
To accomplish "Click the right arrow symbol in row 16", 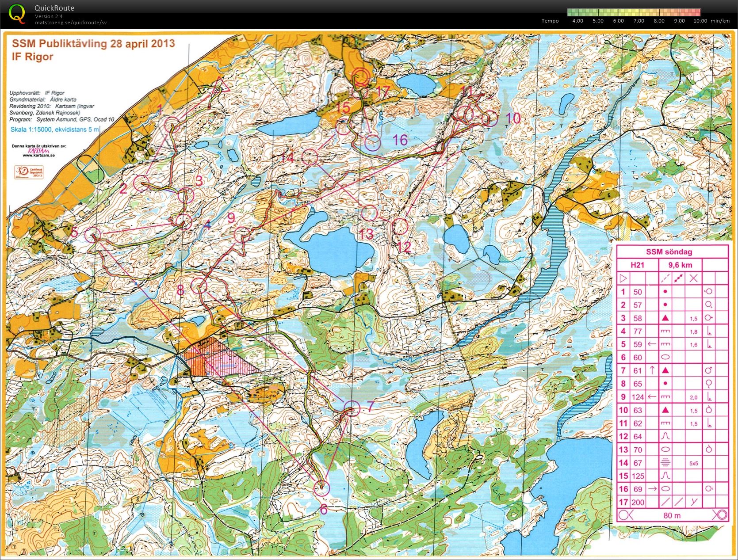I will [x=652, y=489].
